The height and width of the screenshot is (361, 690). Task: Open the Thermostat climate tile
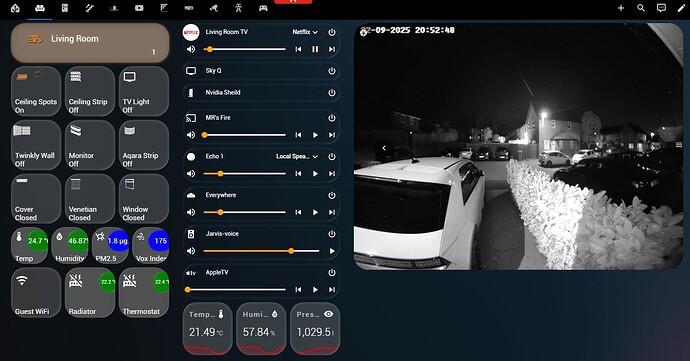pyautogui.click(x=143, y=292)
